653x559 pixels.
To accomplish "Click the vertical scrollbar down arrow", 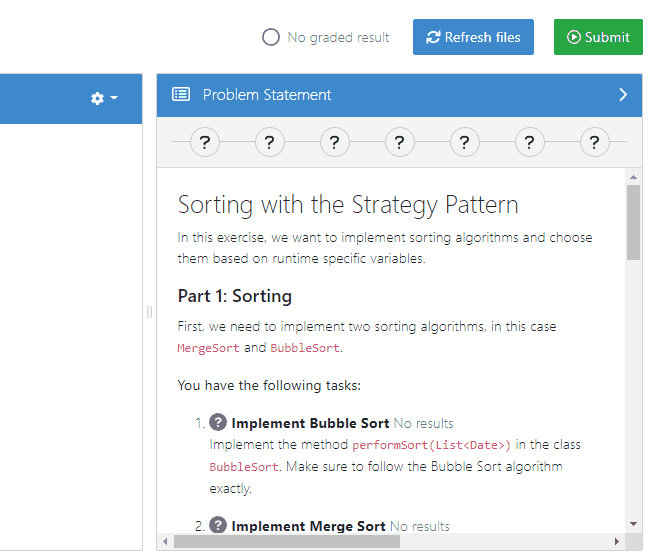I will click(x=633, y=523).
